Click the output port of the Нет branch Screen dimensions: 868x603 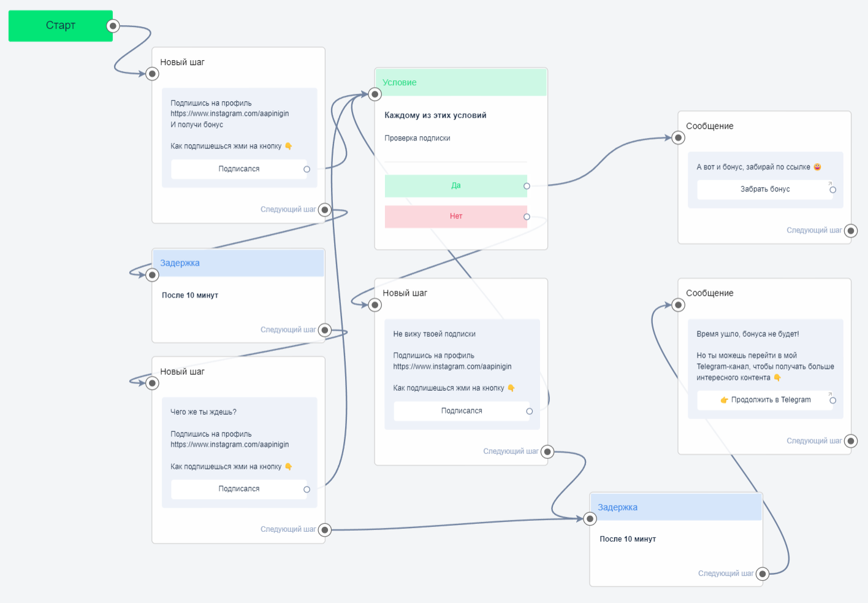click(x=527, y=217)
